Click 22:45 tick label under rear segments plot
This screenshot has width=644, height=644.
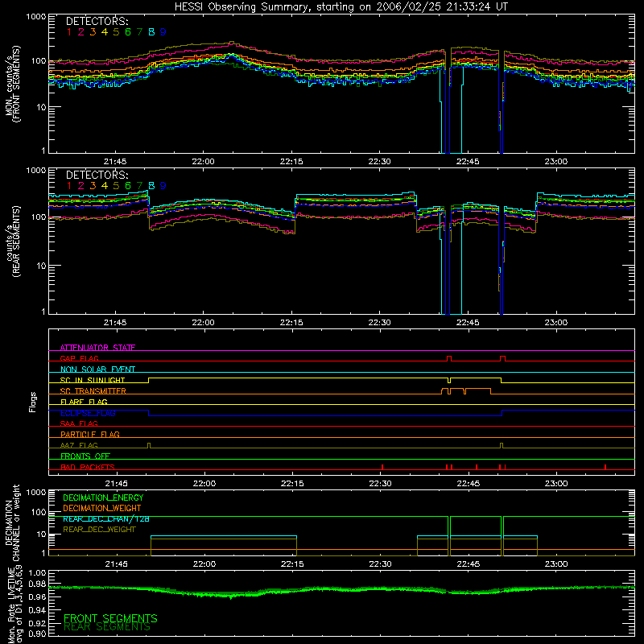468,323
